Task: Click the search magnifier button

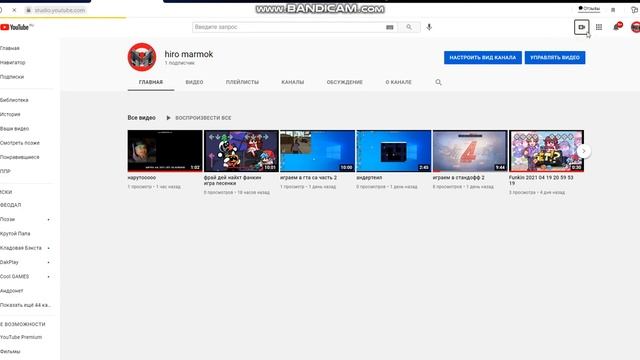Action: (409, 27)
